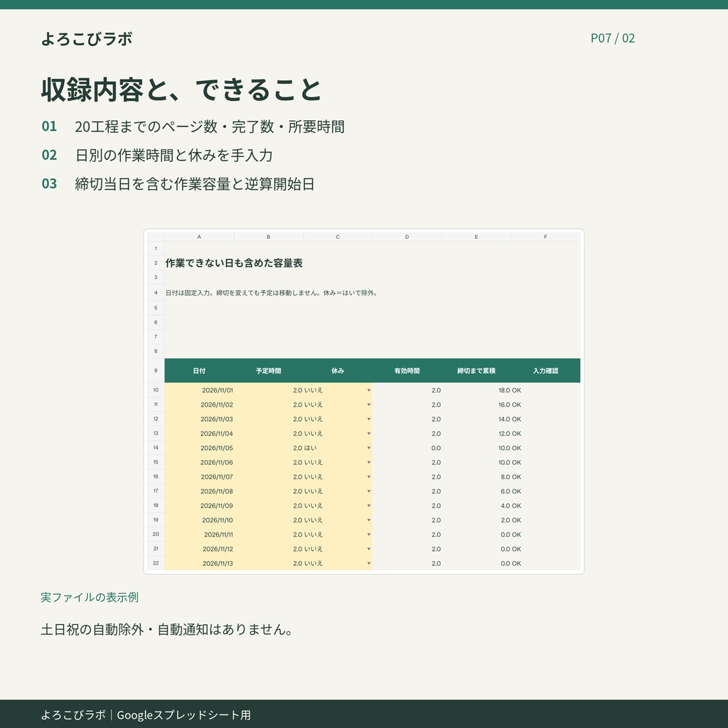728x728 pixels.
Task: Select row number 9 header
Action: 156,370
